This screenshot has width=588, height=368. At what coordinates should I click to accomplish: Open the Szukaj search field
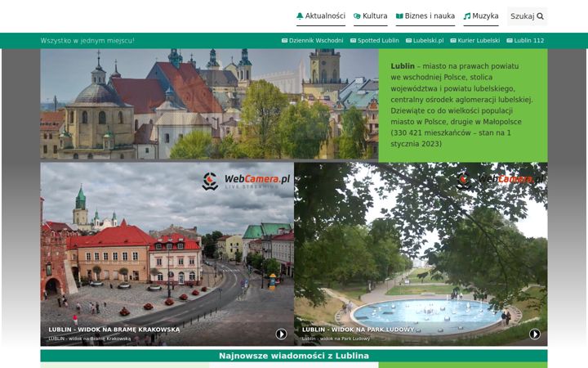click(528, 16)
